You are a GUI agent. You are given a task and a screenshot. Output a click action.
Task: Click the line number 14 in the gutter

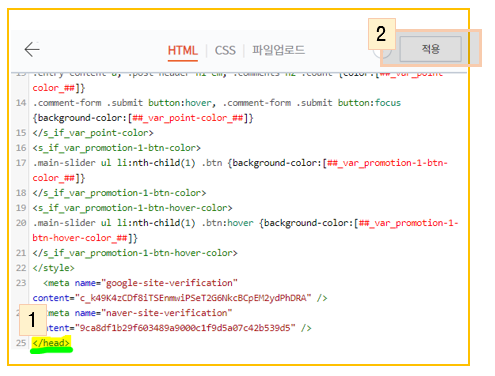(21, 103)
